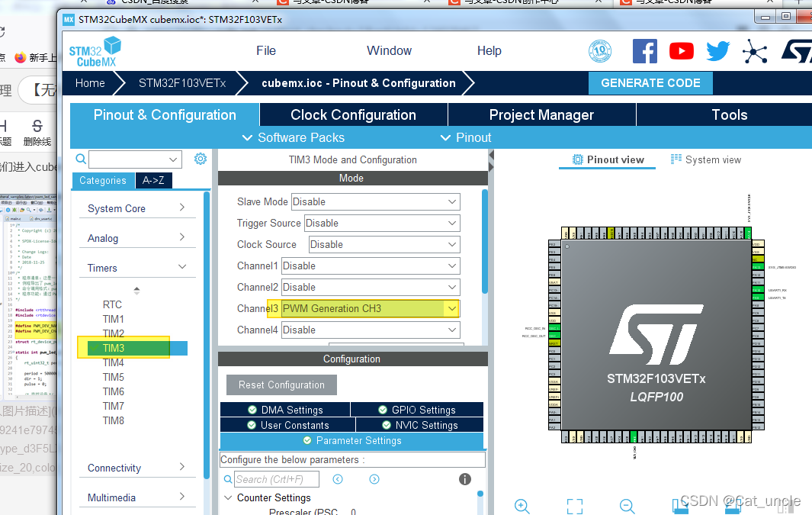Click the search magnifier icon beside category search
Image resolution: width=812 pixels, height=515 pixels.
pos(81,159)
